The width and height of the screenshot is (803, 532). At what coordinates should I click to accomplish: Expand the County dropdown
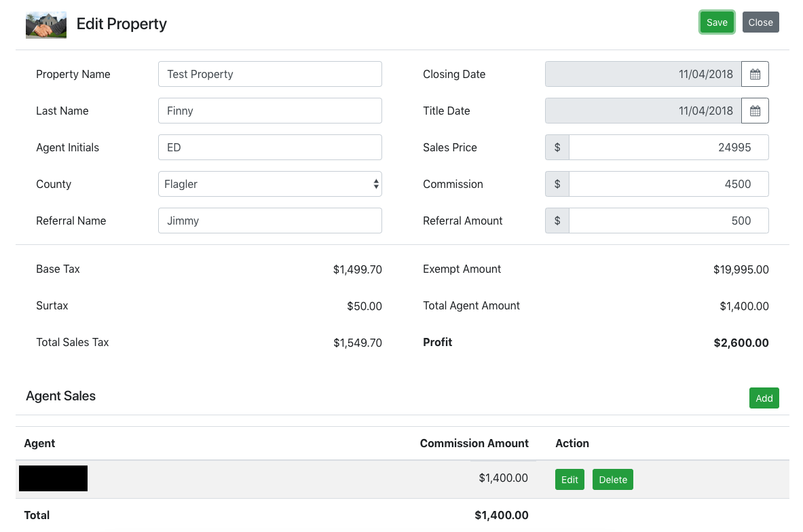pos(269,185)
